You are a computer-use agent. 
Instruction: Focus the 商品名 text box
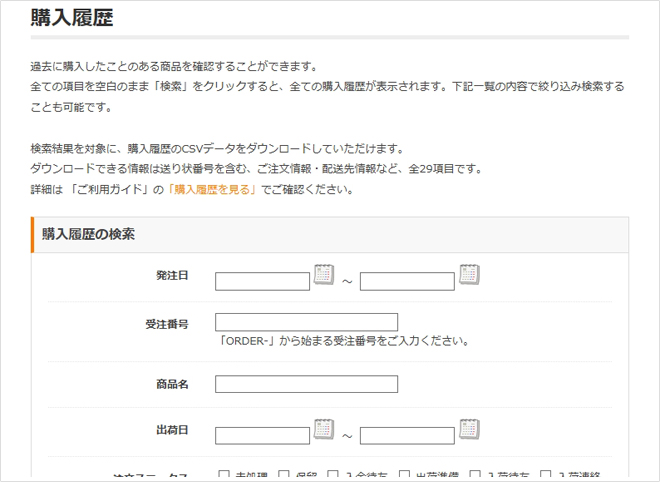(x=306, y=384)
